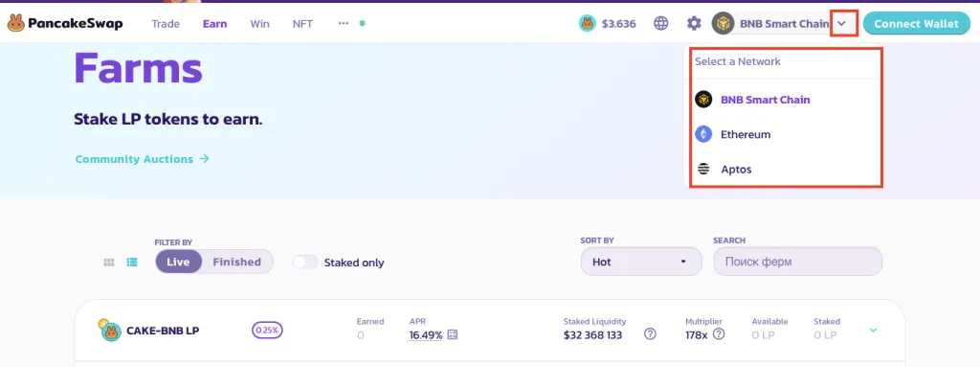Open the Trade menu
The height and width of the screenshot is (367, 980).
166,24
